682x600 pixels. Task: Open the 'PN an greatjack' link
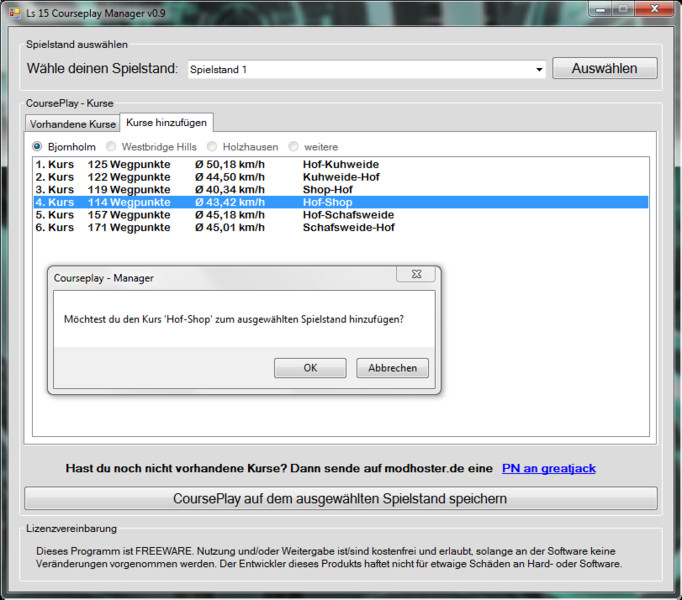coord(549,468)
